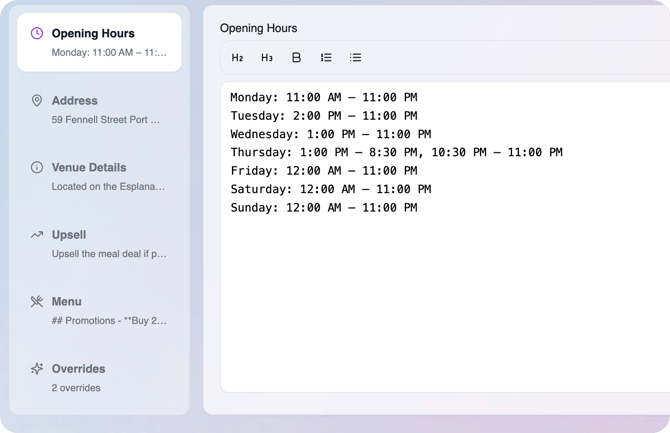Click the Thursday hours line
Image resolution: width=670 pixels, height=433 pixels.
397,153
